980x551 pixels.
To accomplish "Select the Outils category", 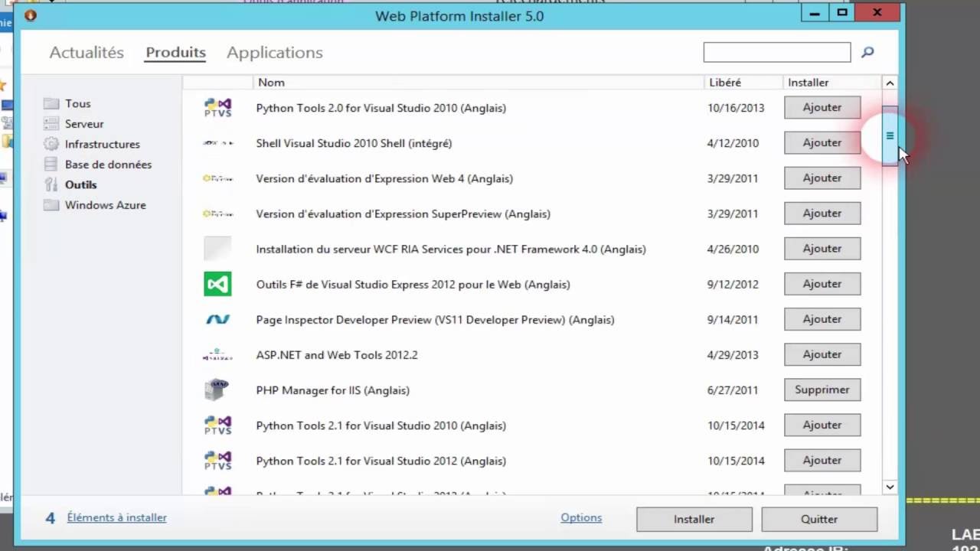I will [80, 184].
